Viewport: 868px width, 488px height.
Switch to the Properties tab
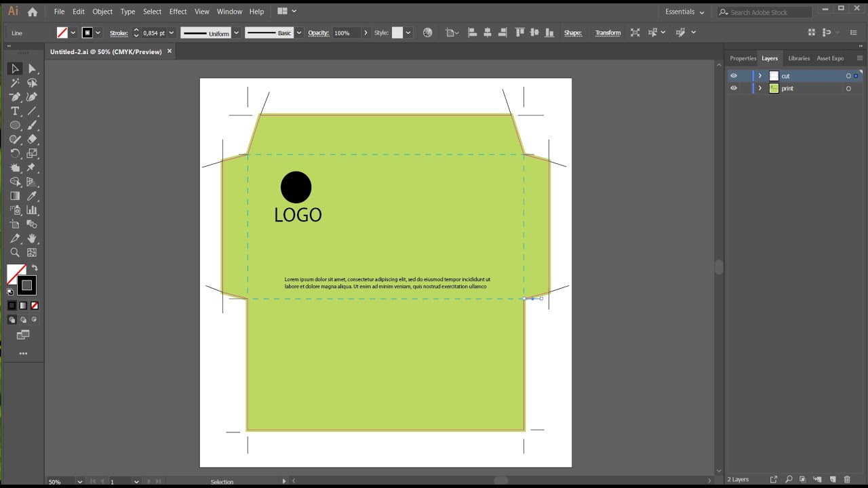tap(743, 58)
